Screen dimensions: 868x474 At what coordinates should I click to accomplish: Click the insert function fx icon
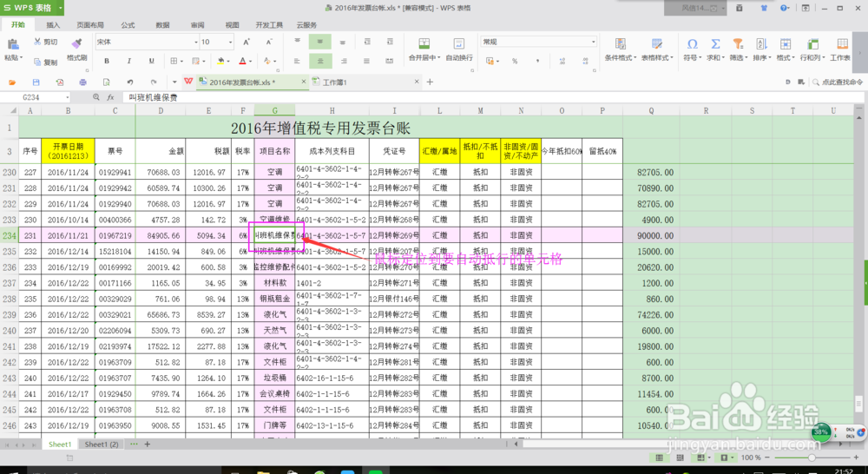point(110,97)
